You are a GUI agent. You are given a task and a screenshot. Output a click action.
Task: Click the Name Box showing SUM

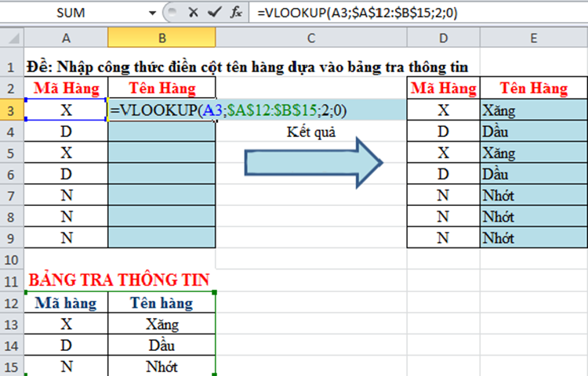pyautogui.click(x=71, y=13)
